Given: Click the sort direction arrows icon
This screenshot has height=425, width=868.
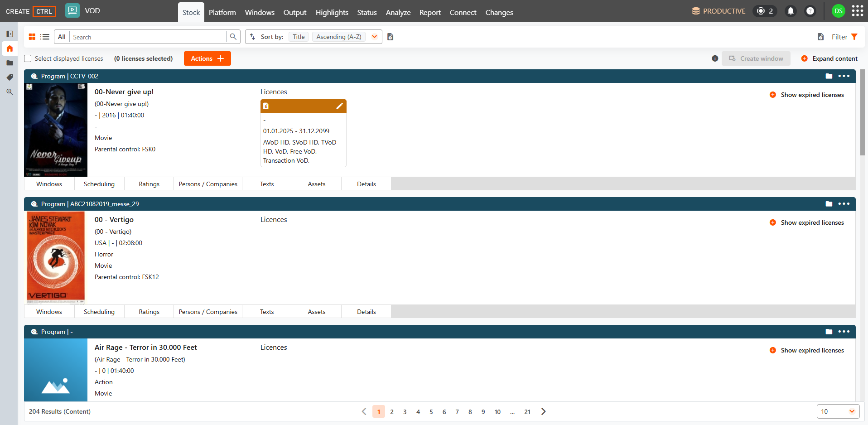Looking at the screenshot, I should [x=253, y=37].
